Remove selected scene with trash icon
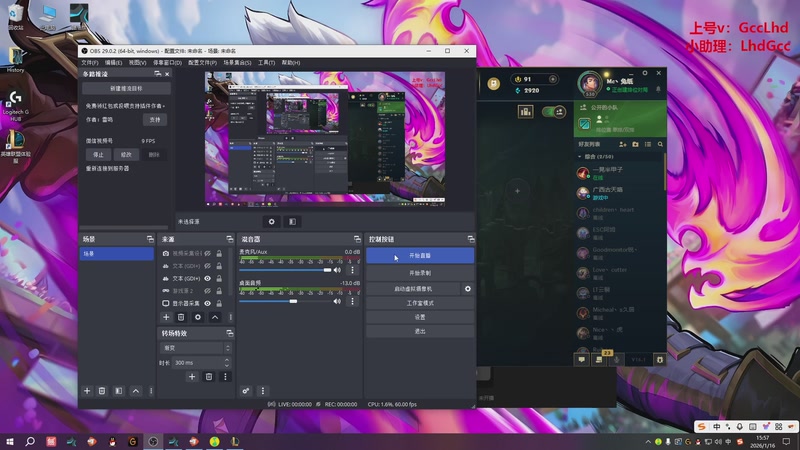This screenshot has height=450, width=800. pyautogui.click(x=102, y=391)
